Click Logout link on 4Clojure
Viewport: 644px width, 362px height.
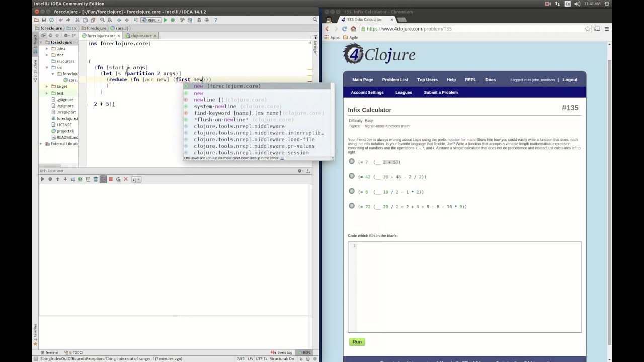[570, 80]
